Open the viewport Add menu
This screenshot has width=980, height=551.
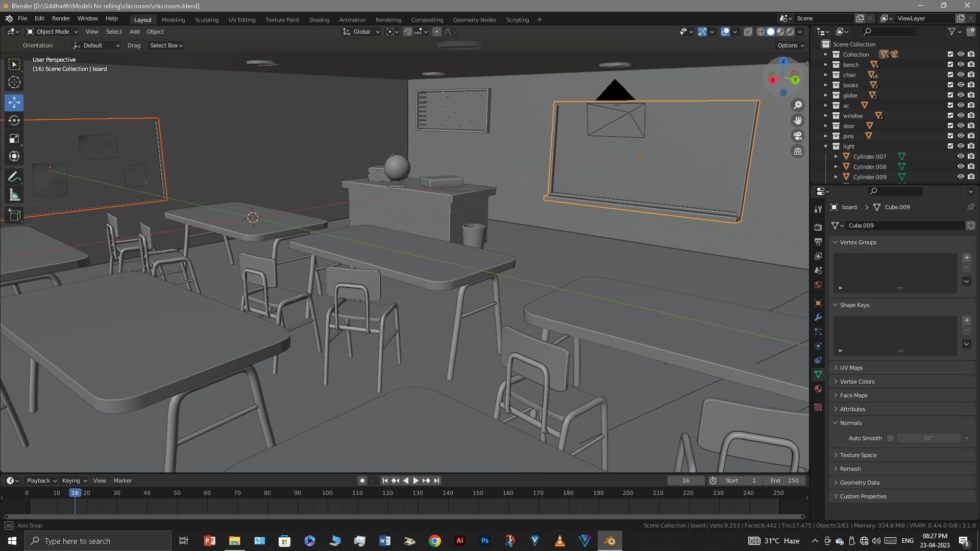(x=134, y=32)
